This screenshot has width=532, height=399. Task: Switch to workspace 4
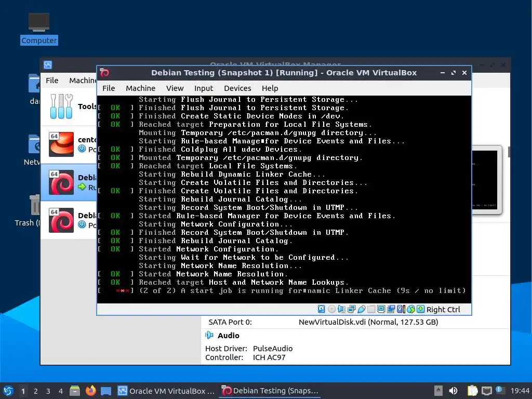click(60, 391)
